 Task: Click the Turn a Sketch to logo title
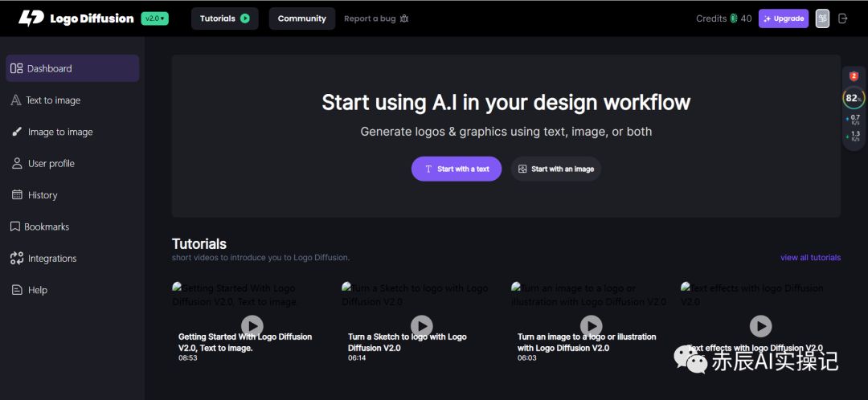[407, 342]
